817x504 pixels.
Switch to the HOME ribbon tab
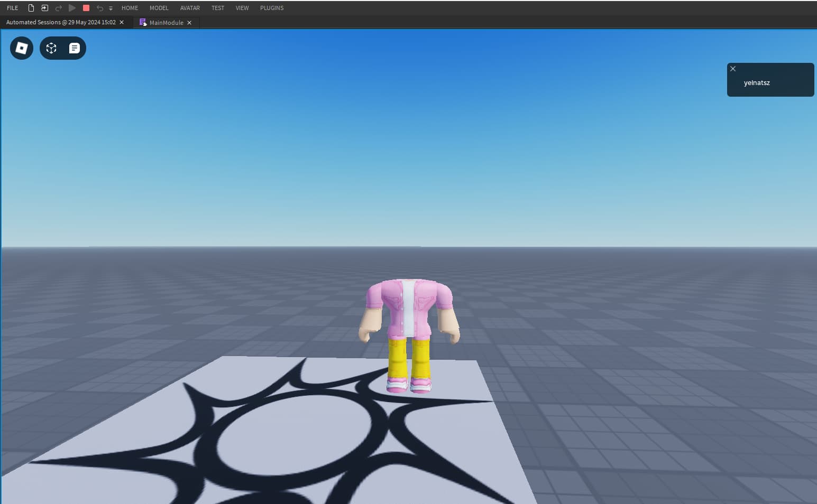pos(130,8)
